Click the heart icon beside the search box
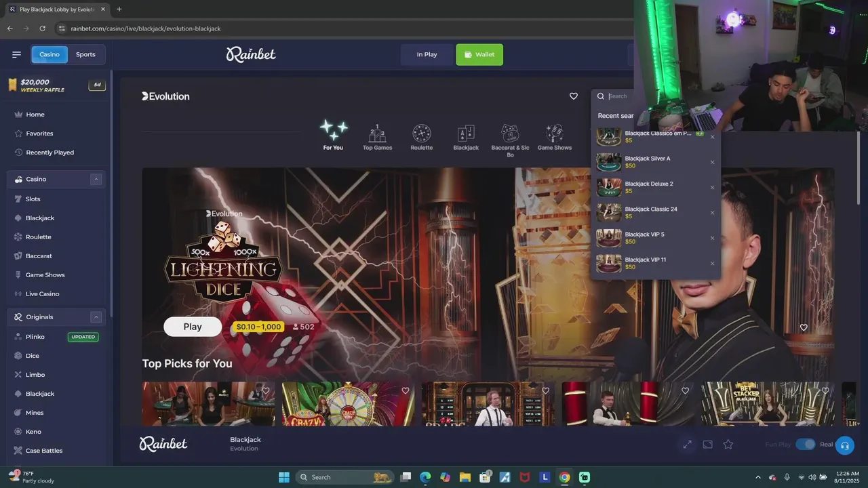The height and width of the screenshot is (488, 868). (x=574, y=96)
